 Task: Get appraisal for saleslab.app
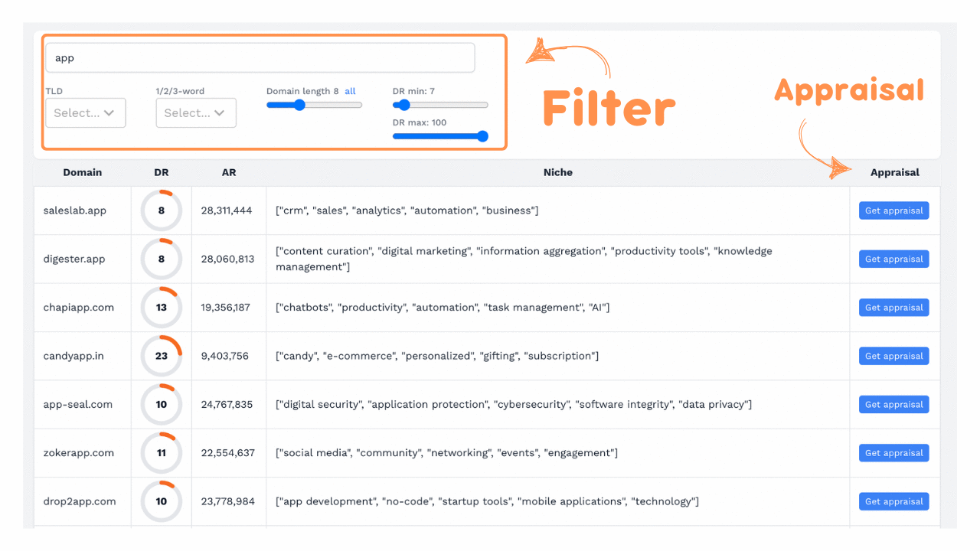click(894, 210)
